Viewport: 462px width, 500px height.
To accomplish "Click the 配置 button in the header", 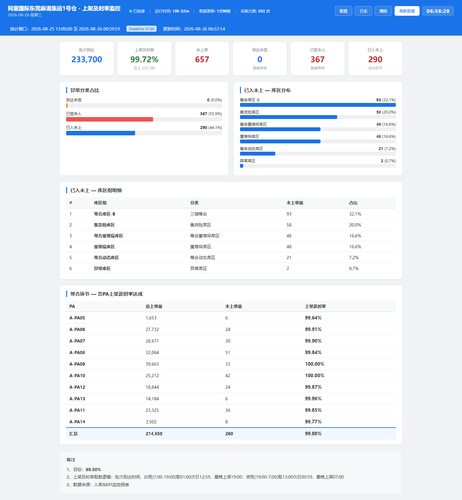I will point(343,11).
